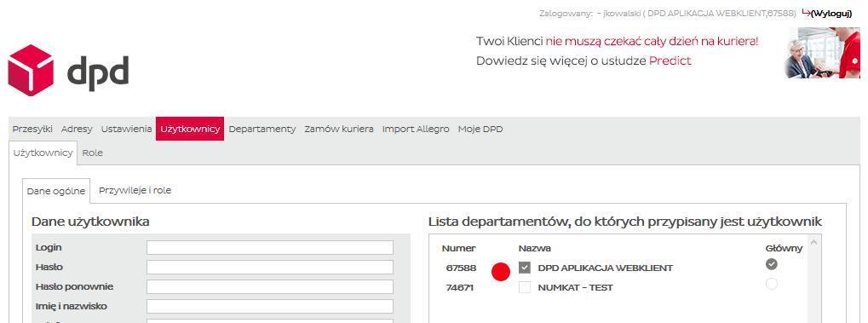Image resolution: width=868 pixels, height=323 pixels.
Task: Click DPD APLIKACJA WEBKLIENT department name
Action: click(605, 268)
